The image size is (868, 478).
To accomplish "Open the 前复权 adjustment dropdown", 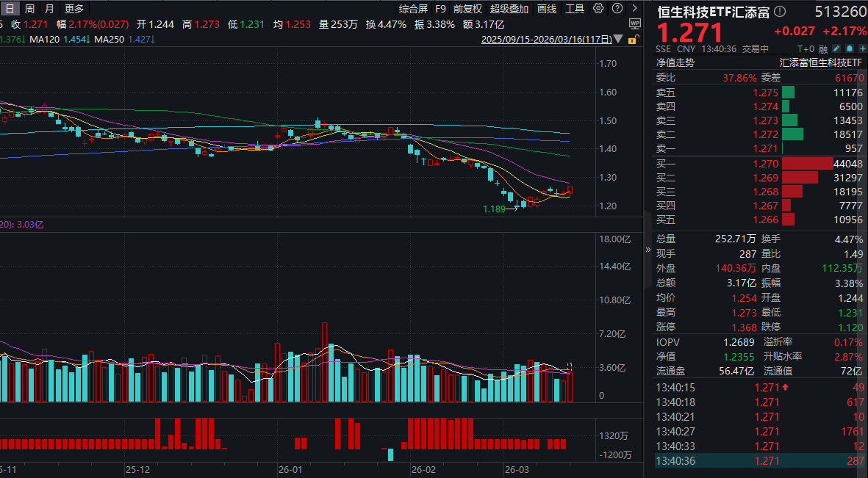I will pyautogui.click(x=467, y=9).
